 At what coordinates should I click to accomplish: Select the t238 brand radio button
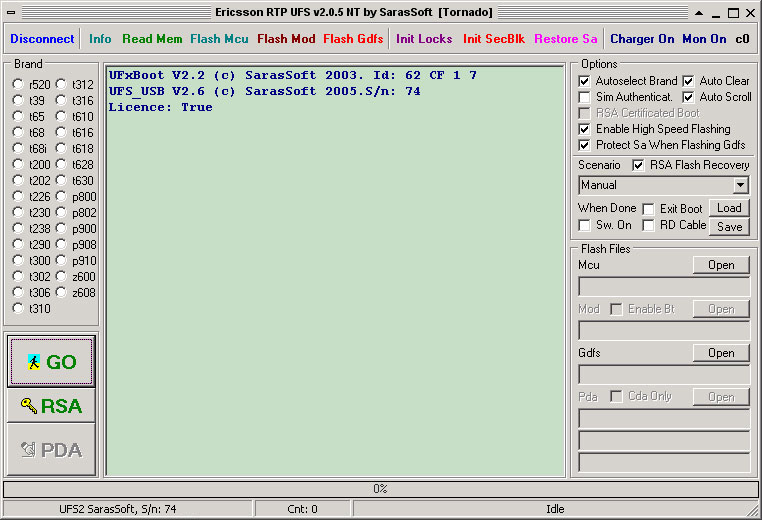tap(18, 228)
